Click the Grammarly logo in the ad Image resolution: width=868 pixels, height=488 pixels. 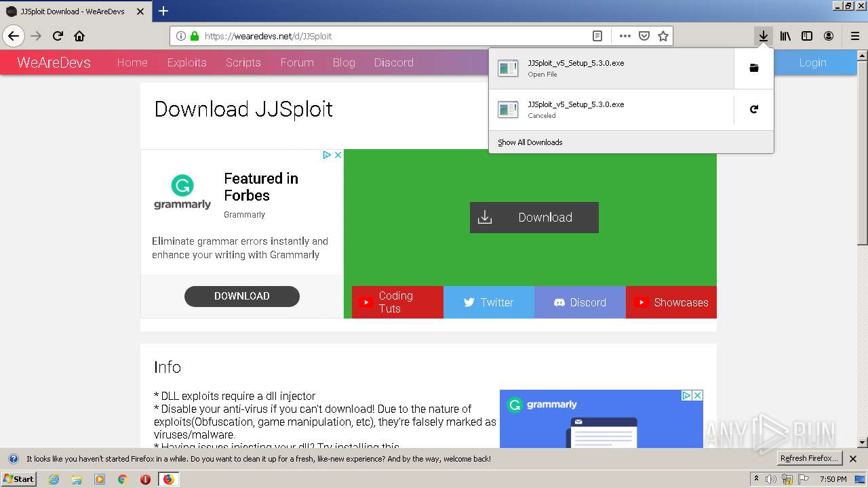[x=182, y=192]
